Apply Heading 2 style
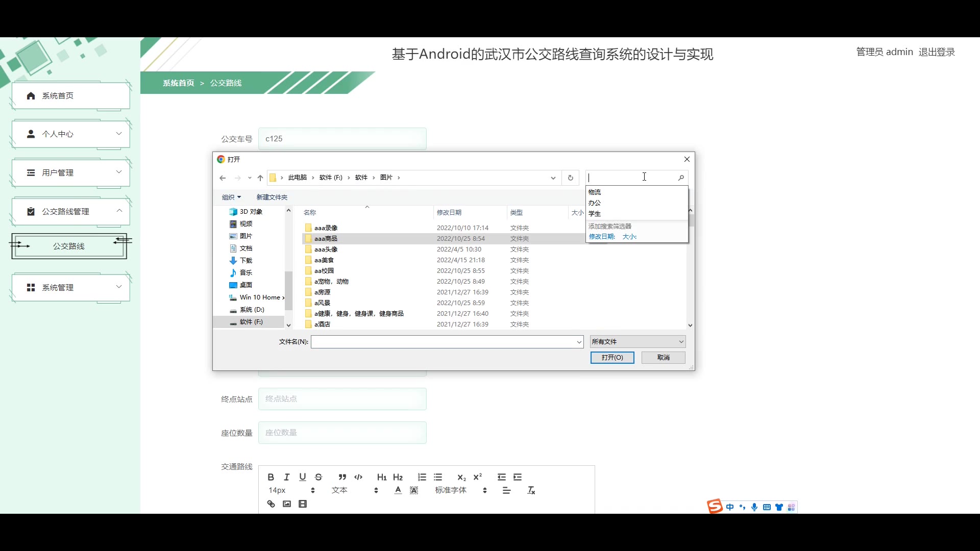Image resolution: width=980 pixels, height=551 pixels. 398,477
